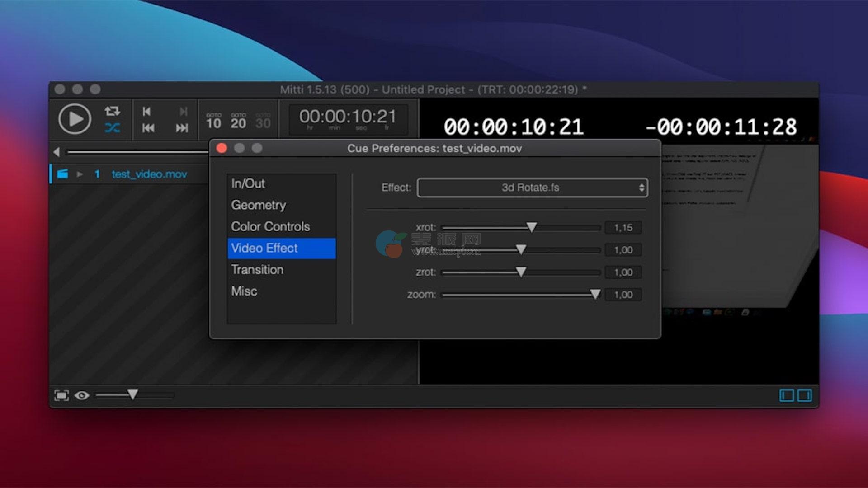This screenshot has width=868, height=488.
Task: Click the speaker icon by the playlist
Action: pos(57,152)
